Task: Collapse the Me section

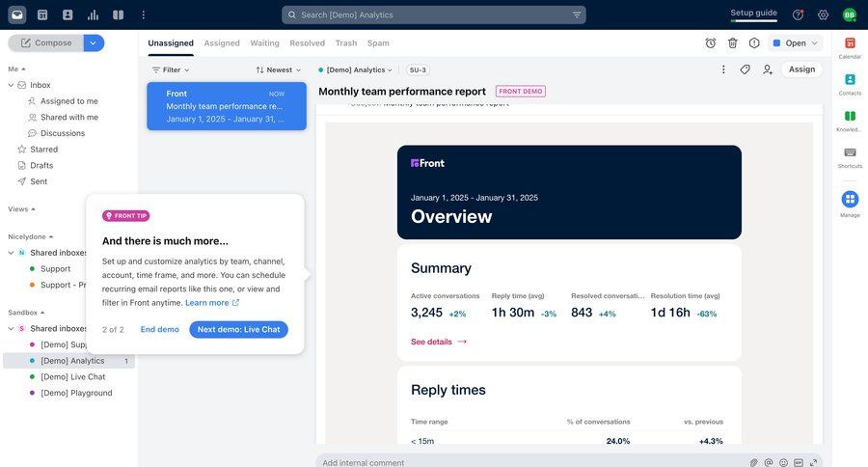Action: (x=16, y=69)
